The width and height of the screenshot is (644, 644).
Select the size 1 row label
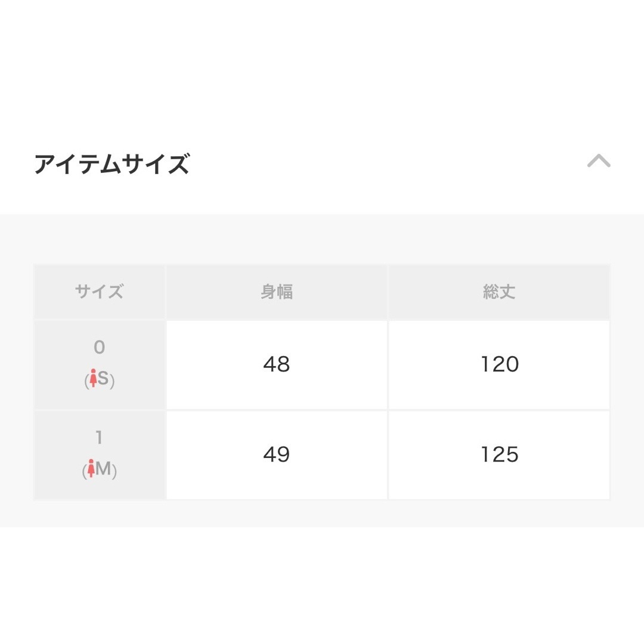[100, 455]
